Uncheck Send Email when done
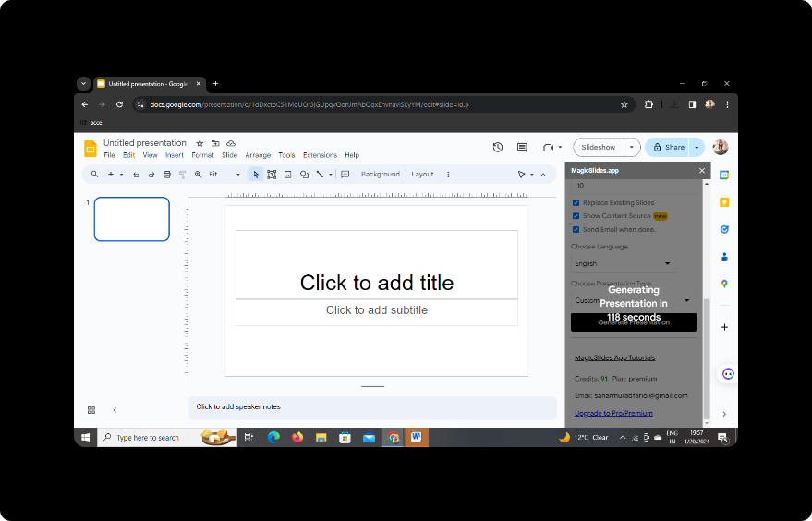This screenshot has height=521, width=812. coord(576,229)
